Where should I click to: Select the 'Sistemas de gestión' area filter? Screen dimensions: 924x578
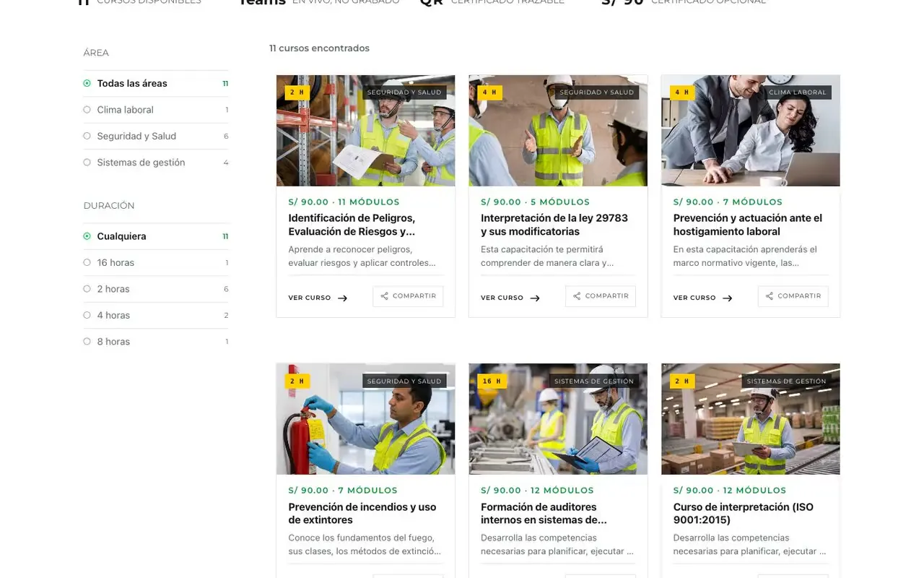(x=156, y=163)
